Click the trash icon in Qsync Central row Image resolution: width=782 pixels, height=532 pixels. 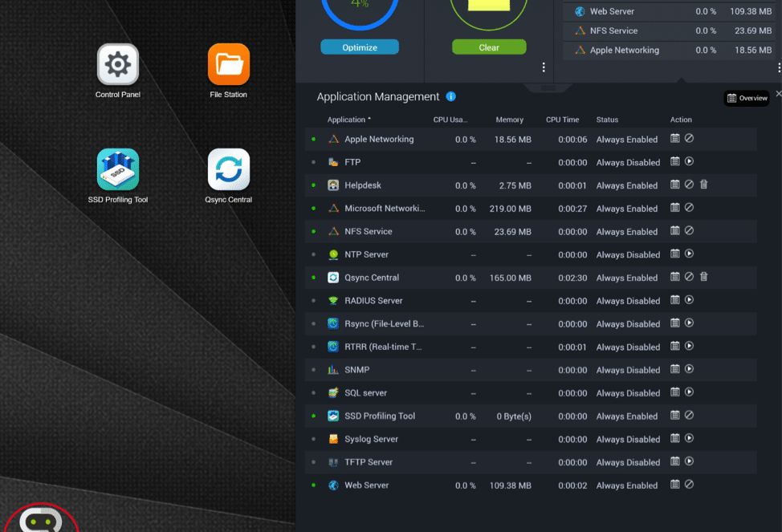703,277
